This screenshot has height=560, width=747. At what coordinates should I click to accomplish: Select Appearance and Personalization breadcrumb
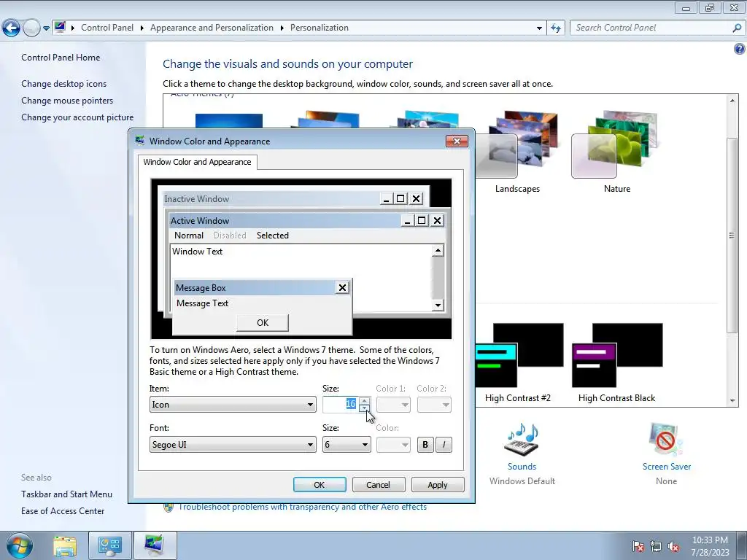click(x=212, y=28)
